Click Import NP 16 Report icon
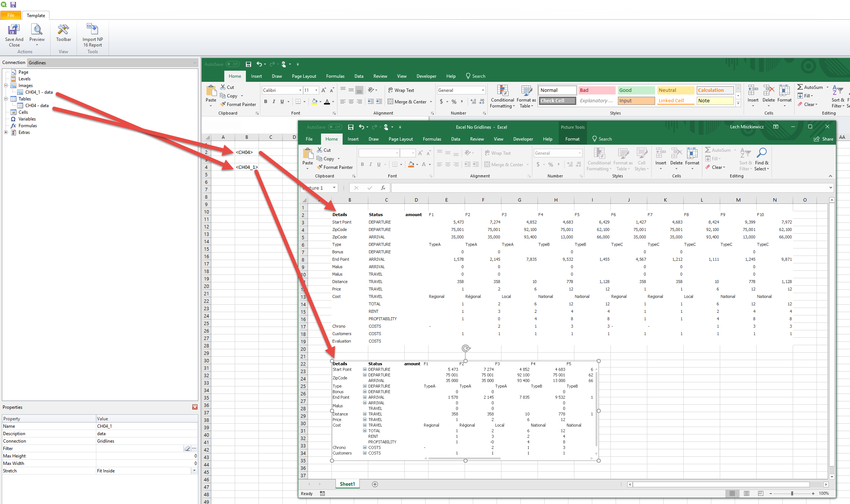Screen dimensions: 850x504 click(93, 35)
